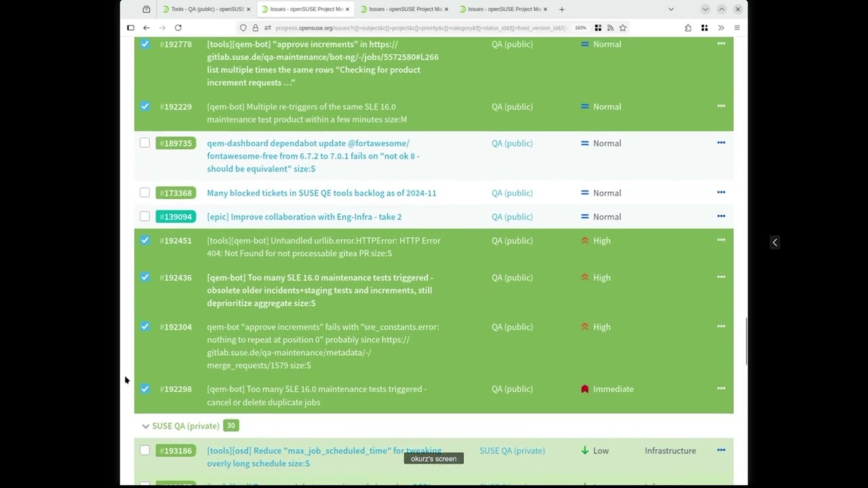This screenshot has width=868, height=488.
Task: Expand the side panel arrow at right edge
Action: [x=774, y=242]
